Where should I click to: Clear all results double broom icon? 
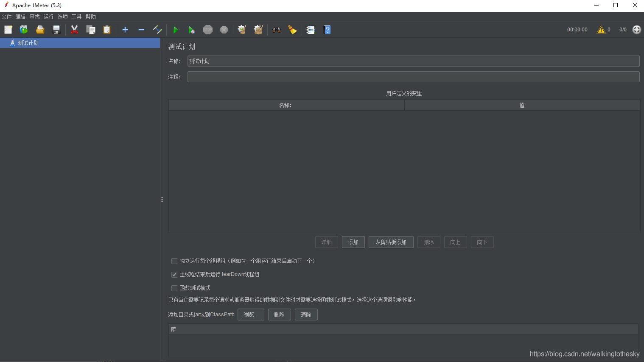tap(258, 30)
